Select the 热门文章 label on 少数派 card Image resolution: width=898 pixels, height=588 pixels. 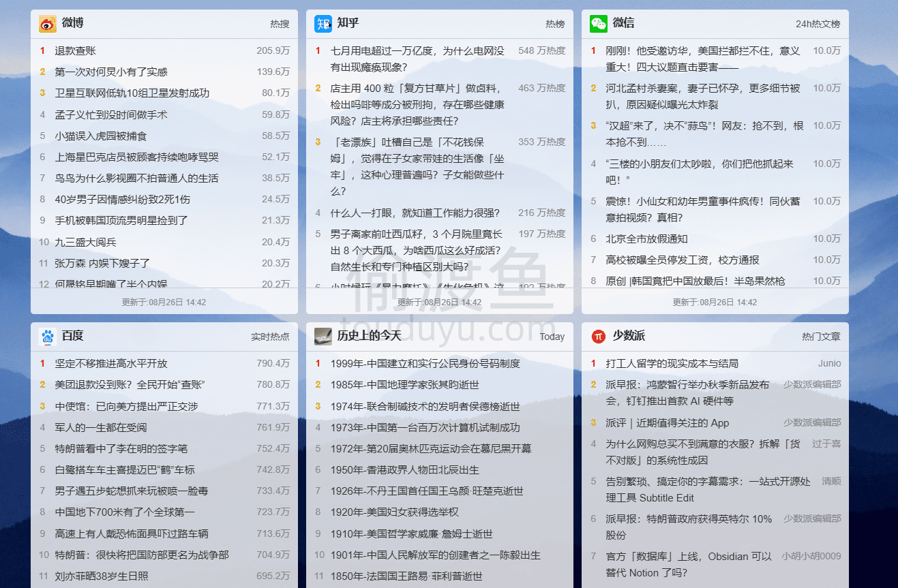pyautogui.click(x=821, y=337)
